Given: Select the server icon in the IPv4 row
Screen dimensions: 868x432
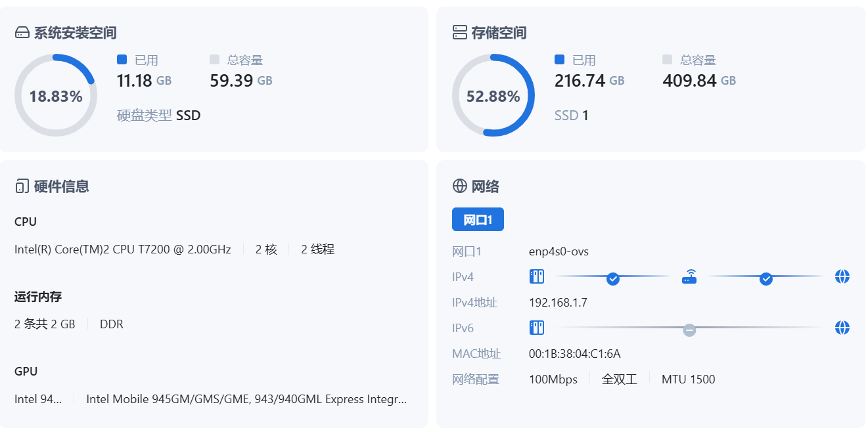Looking at the screenshot, I should point(537,276).
